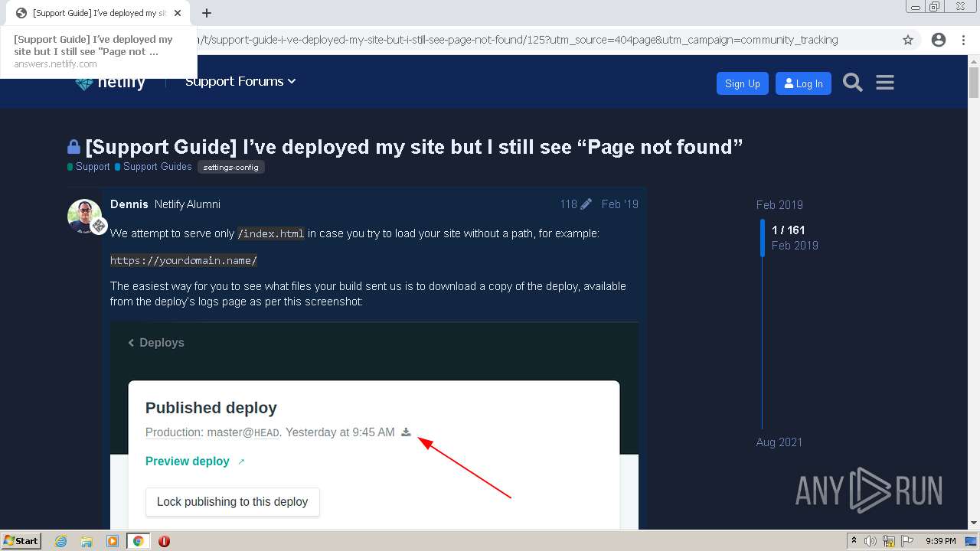Show hidden tray icons arrow
The width and height of the screenshot is (980, 551).
tap(854, 541)
